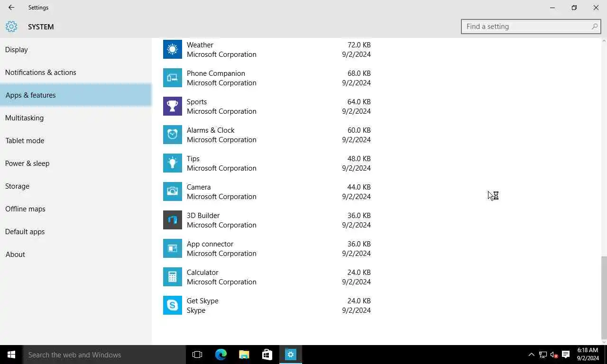607x364 pixels.
Task: Click the 48.0 KB size value
Action: [359, 159]
